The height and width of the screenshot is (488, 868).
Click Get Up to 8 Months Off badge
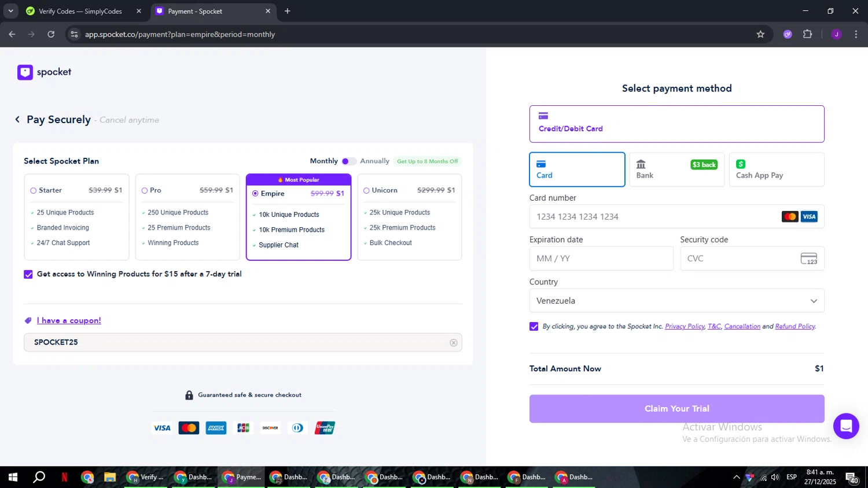(427, 161)
